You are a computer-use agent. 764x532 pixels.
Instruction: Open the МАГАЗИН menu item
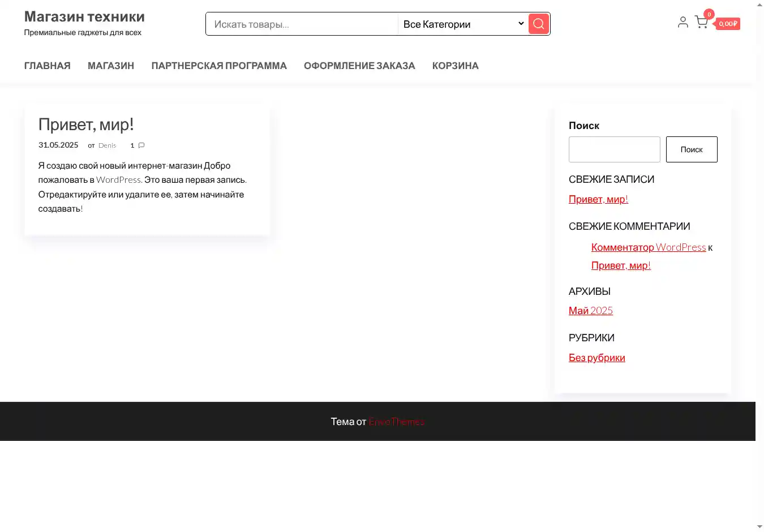coord(111,66)
